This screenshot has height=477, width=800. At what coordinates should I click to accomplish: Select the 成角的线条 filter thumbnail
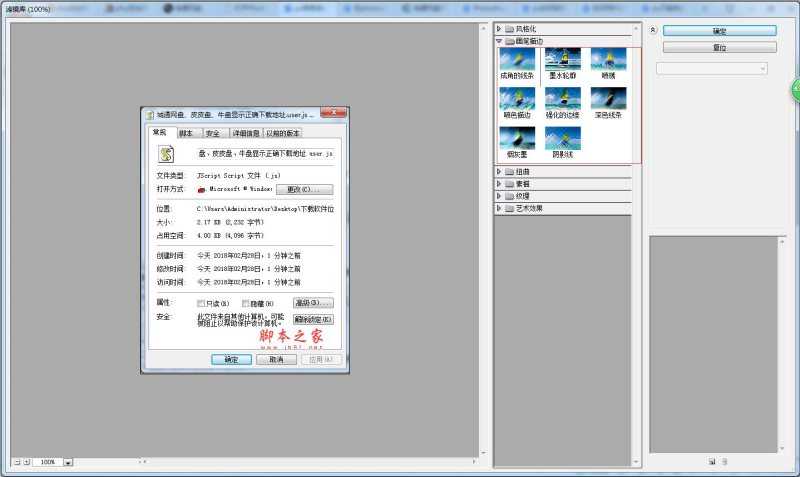(x=517, y=61)
